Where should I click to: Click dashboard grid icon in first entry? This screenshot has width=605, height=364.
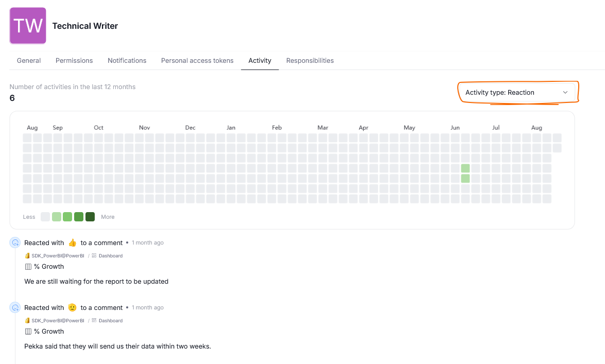94,255
